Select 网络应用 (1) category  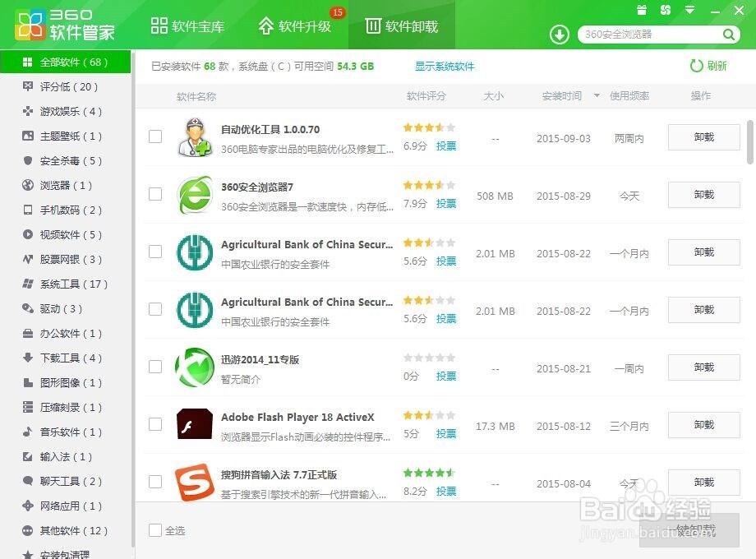[66, 506]
